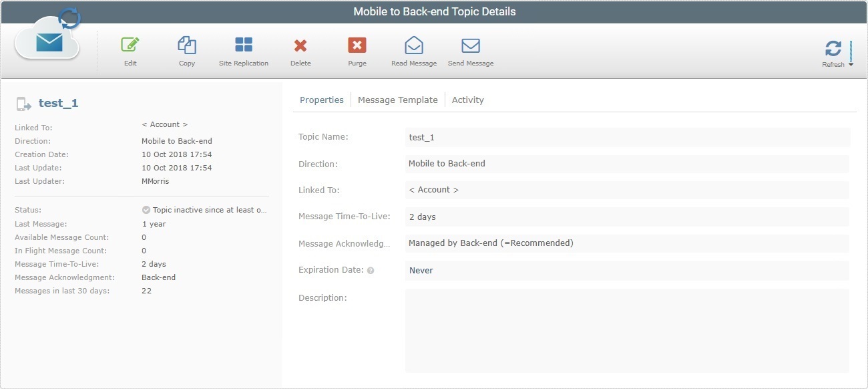Select the Properties tab

[322, 100]
